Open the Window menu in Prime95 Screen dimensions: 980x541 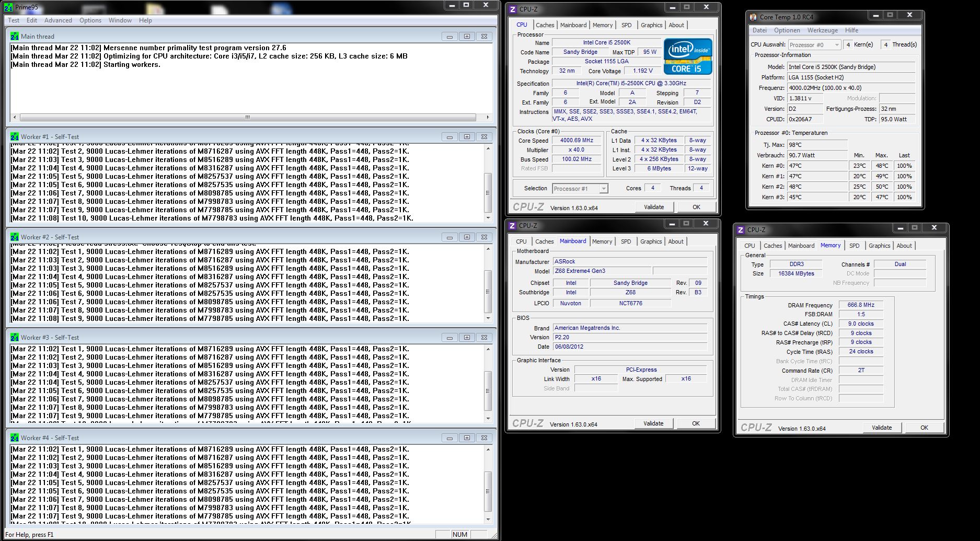tap(120, 20)
